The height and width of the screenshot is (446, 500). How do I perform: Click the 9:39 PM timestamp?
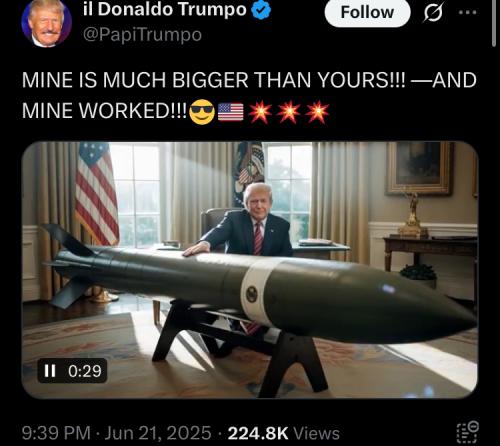pos(56,433)
